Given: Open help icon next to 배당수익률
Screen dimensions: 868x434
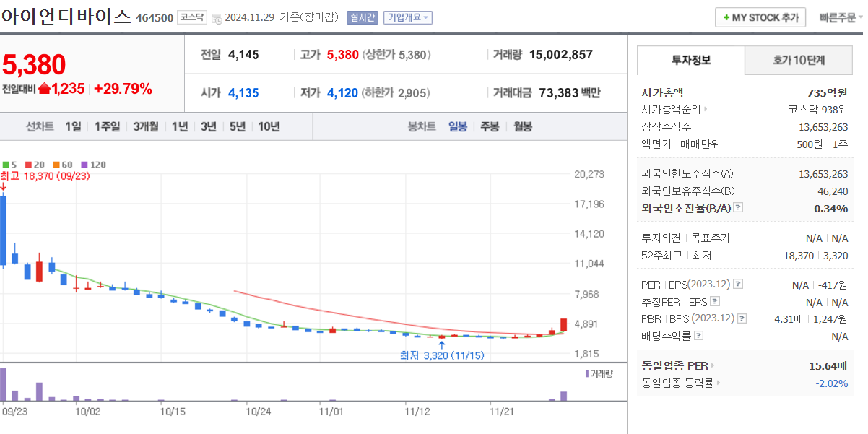Looking at the screenshot, I should click(x=698, y=336).
